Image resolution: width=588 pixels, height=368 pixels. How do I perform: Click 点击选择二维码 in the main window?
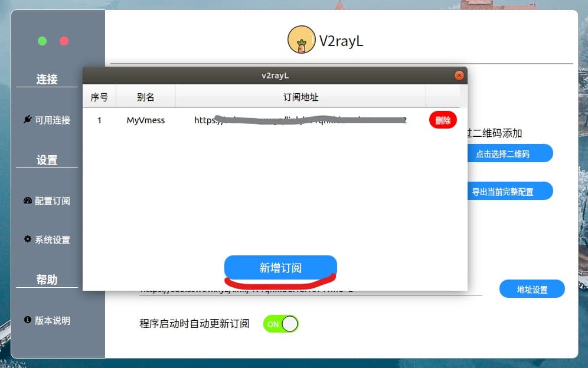coord(509,154)
